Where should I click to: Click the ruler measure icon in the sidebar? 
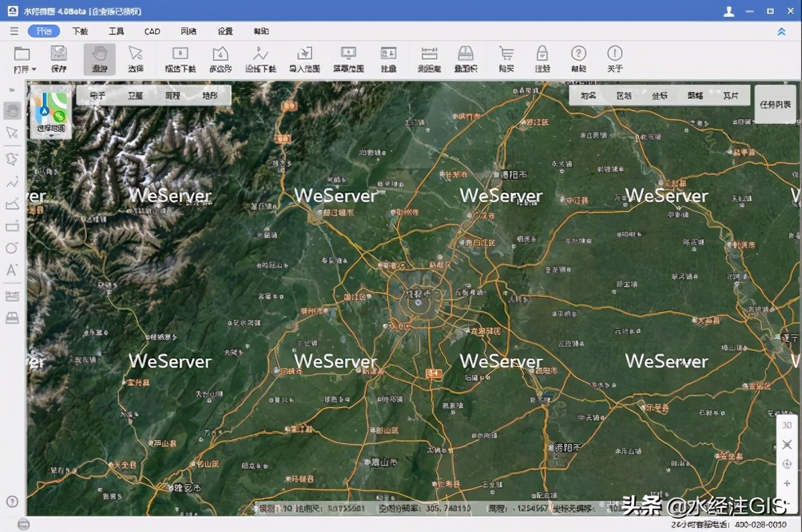pos(12,296)
